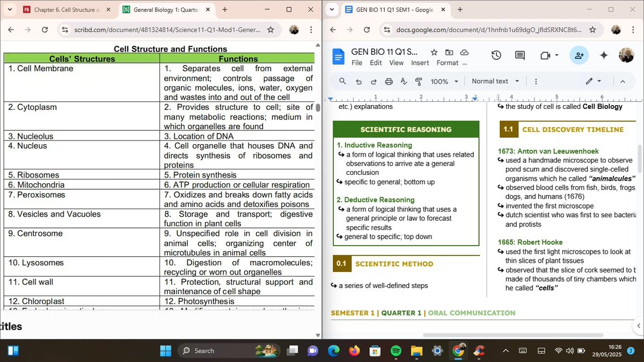Open the Edit menu in Docs

click(376, 63)
